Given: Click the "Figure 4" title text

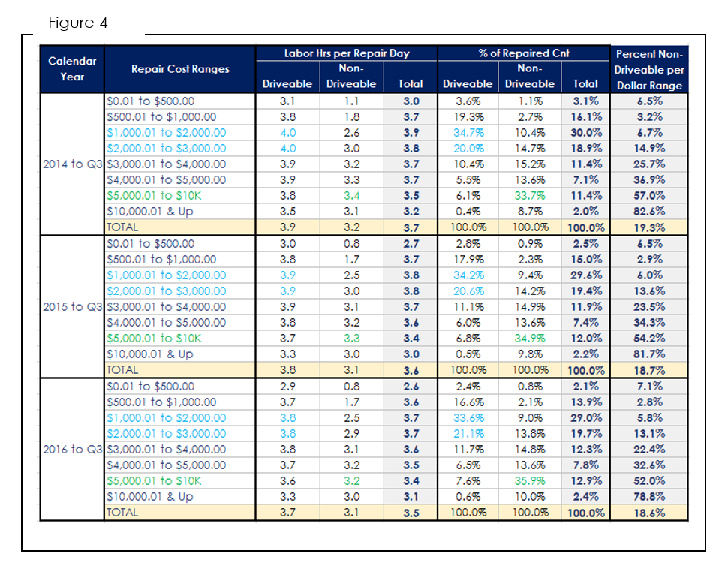Looking at the screenshot, I should [78, 23].
